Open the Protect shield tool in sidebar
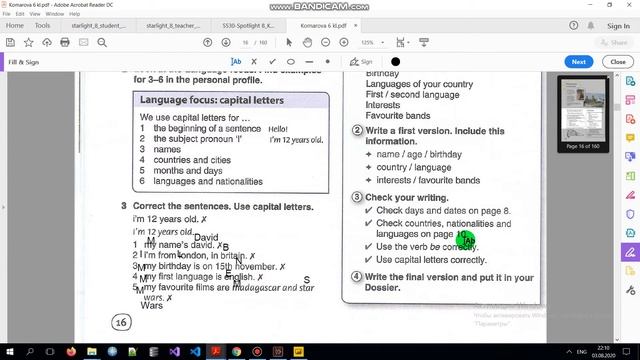This screenshot has width=640, height=360. tap(630, 214)
